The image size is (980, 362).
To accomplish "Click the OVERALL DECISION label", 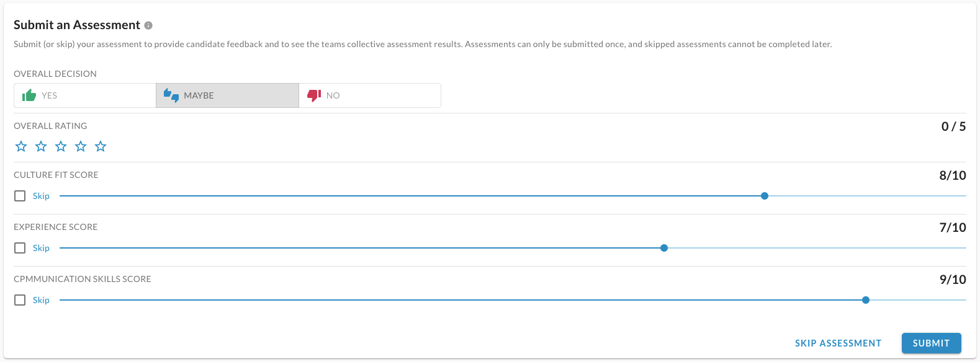I will [x=55, y=74].
